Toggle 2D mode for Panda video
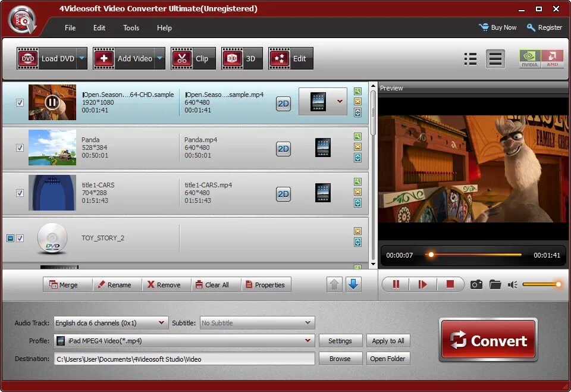The width and height of the screenshot is (571, 392). 283,149
